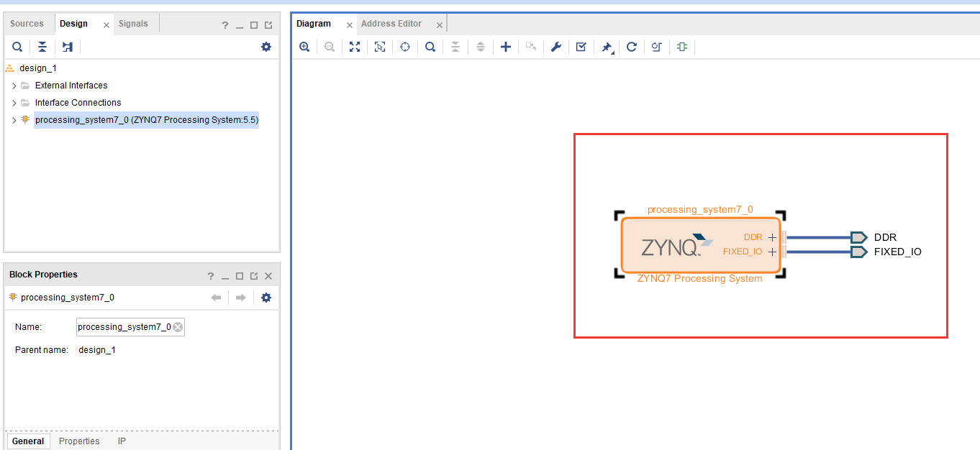
Task: Select the Diagram tab
Action: [x=314, y=24]
